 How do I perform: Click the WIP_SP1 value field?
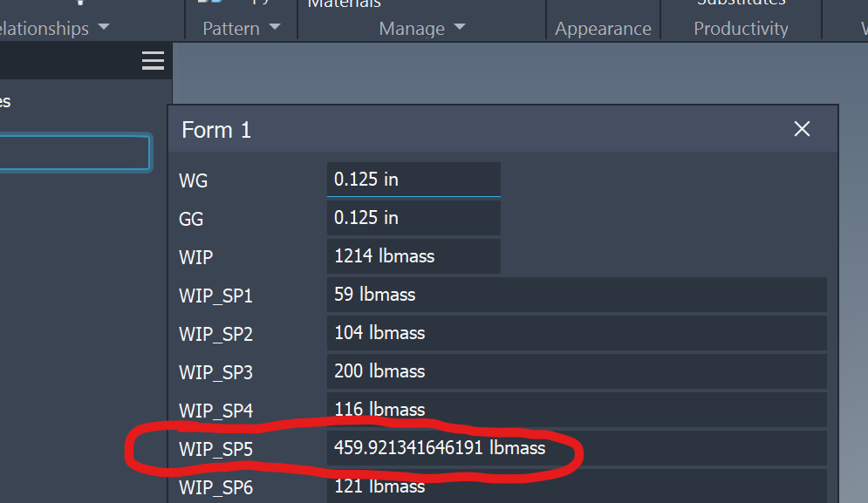point(576,295)
